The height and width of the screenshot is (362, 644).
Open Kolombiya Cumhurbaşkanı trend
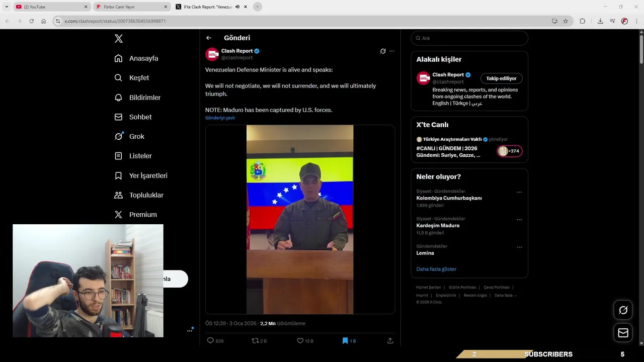[449, 198]
